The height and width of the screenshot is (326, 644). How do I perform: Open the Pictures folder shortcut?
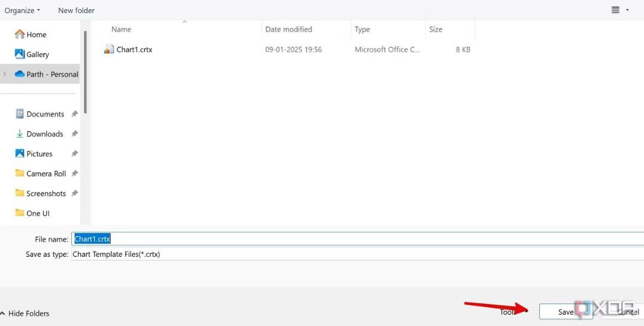point(39,154)
